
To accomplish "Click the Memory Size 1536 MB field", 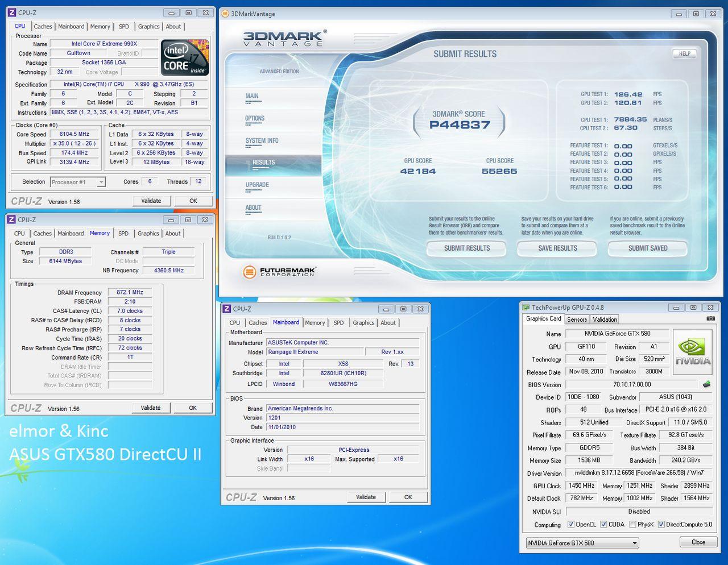I will 589,460.
